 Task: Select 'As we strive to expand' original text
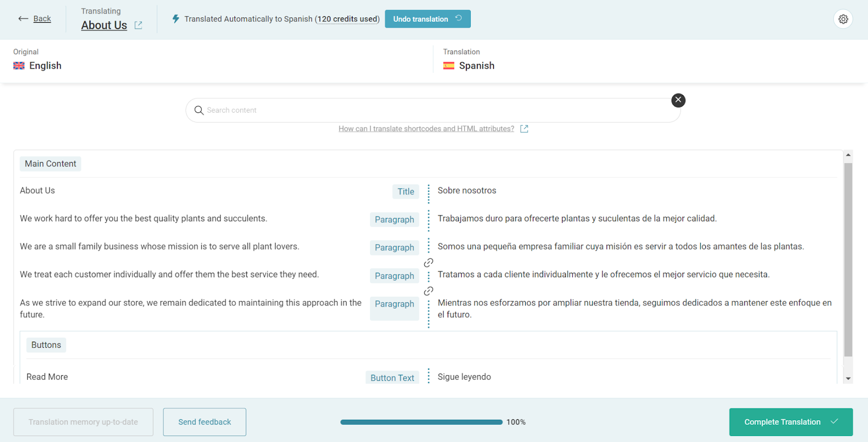click(x=191, y=309)
